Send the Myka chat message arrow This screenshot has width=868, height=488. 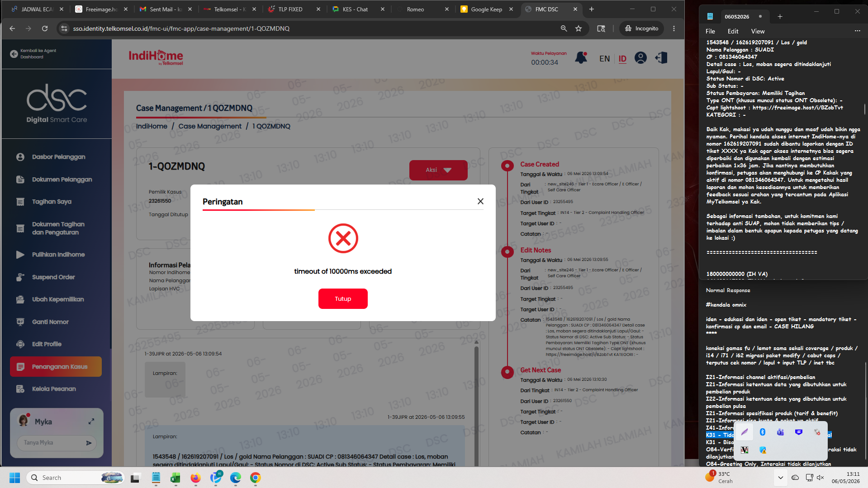[89, 443]
